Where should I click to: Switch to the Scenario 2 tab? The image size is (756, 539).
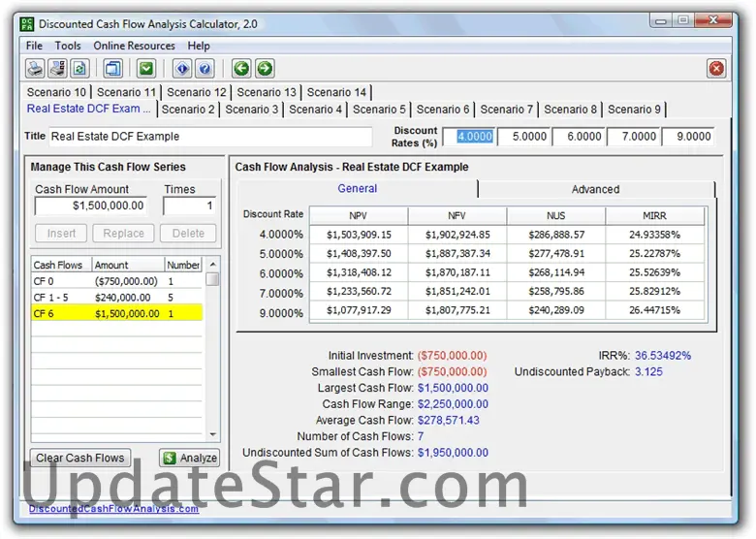coord(188,110)
